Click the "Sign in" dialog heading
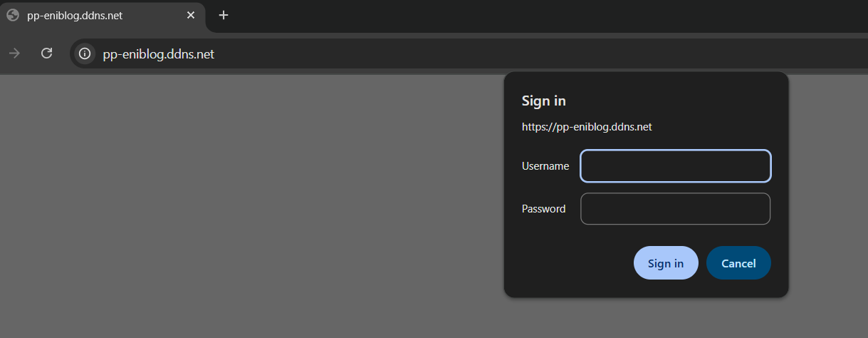Screen dimensions: 868x338 point(544,101)
